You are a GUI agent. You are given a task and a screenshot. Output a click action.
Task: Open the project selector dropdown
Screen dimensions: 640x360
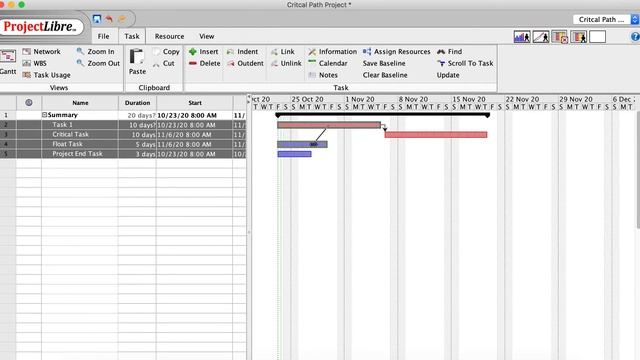tap(606, 19)
